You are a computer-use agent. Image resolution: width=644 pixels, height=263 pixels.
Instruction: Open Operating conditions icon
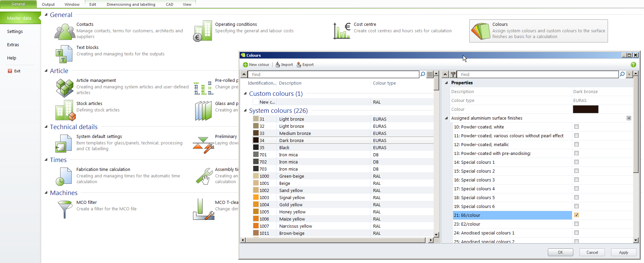tap(203, 31)
